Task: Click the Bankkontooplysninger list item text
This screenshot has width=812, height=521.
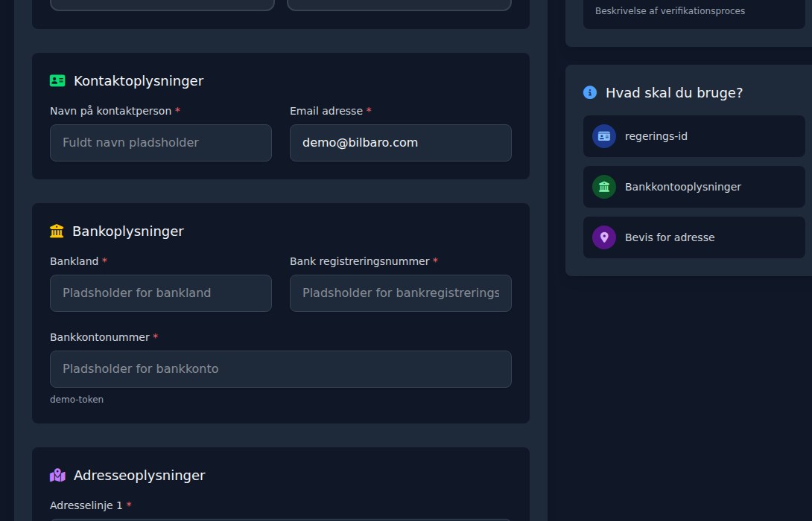Action: click(x=682, y=188)
